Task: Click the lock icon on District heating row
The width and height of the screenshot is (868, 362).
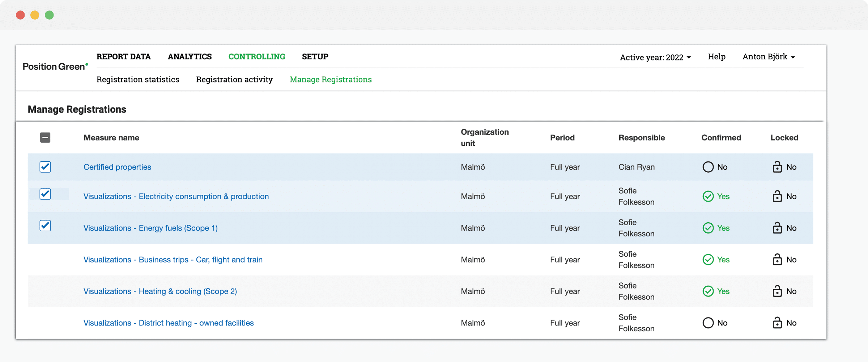Action: (776, 323)
